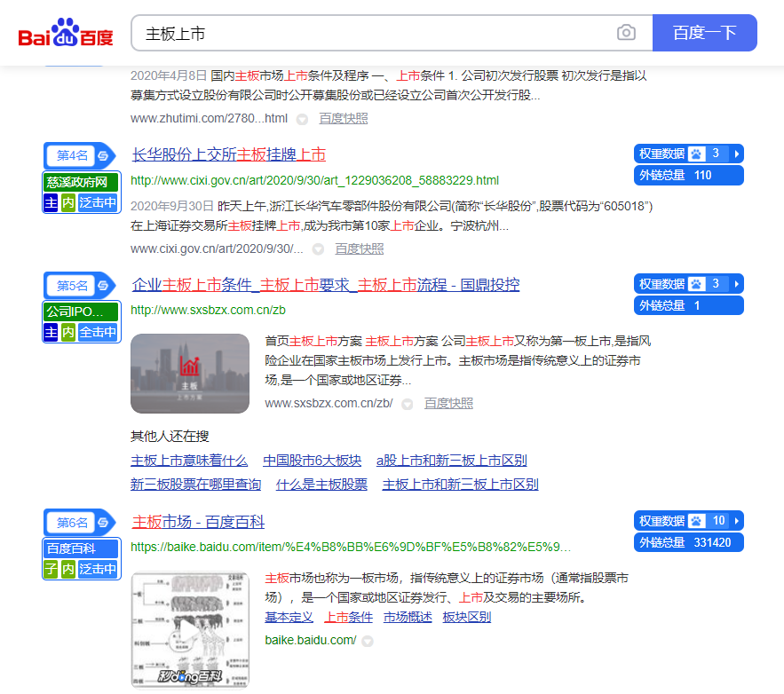
Task: Click the 公司IPO... green tag
Action: (x=81, y=312)
